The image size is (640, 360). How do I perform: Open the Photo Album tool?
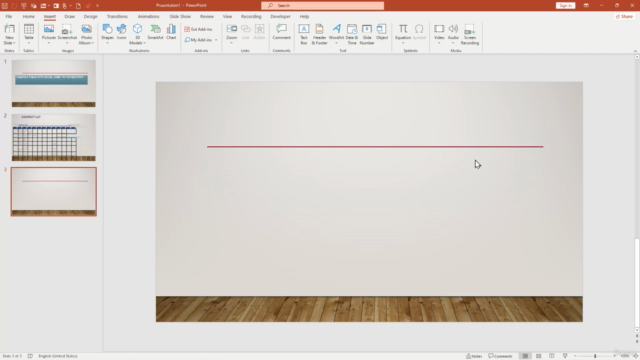coord(87,34)
